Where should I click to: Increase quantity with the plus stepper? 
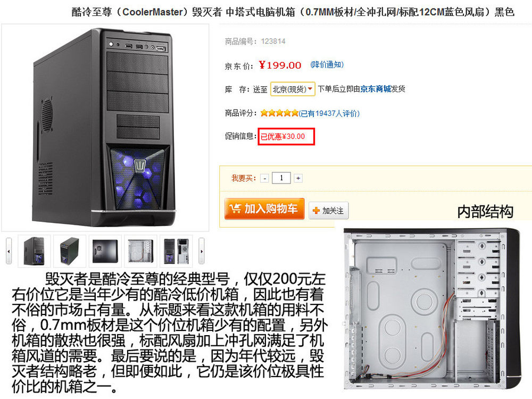(x=298, y=178)
